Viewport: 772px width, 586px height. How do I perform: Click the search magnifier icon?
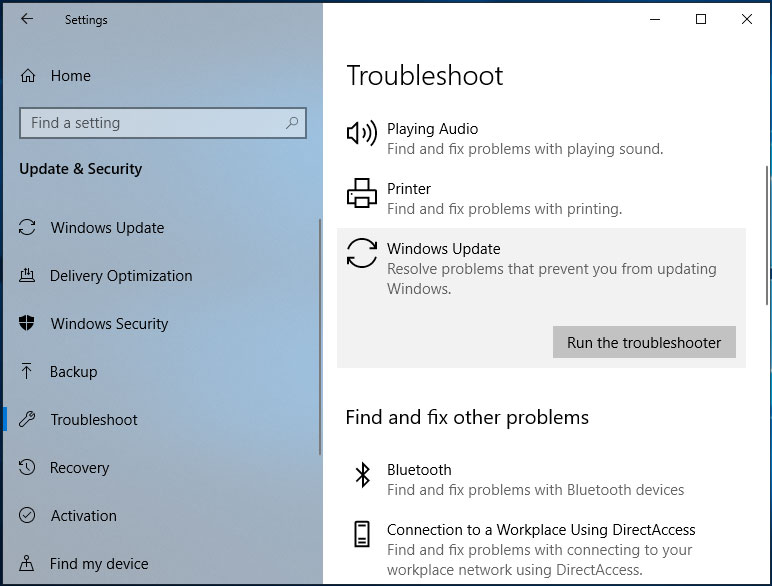292,123
